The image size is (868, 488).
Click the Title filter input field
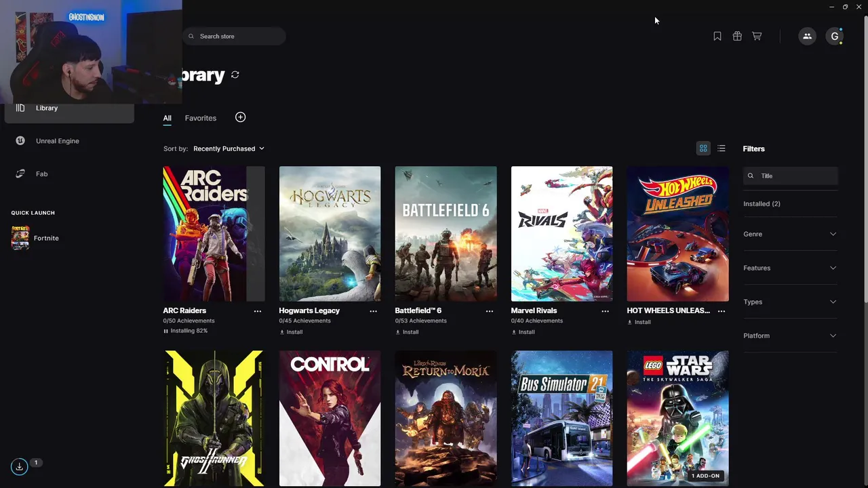(791, 176)
